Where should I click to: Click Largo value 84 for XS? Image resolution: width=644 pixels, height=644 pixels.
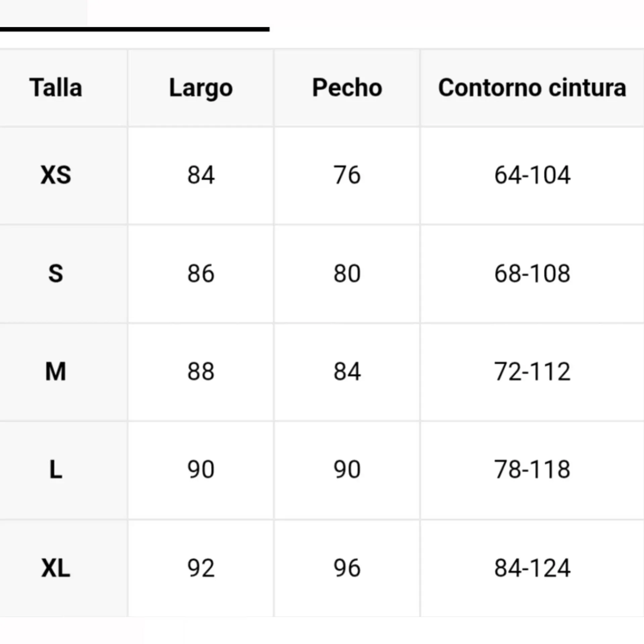point(201,175)
